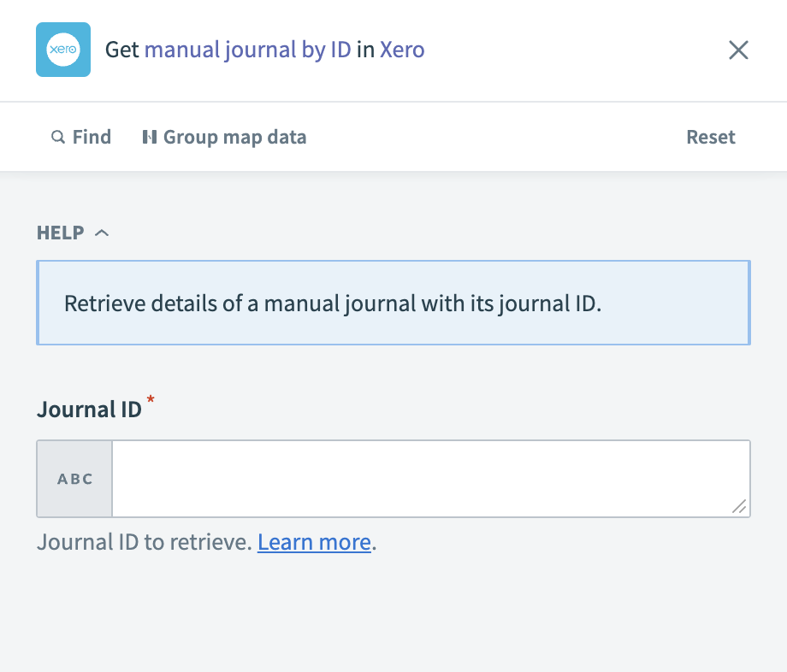
Task: Click the Xero link in the header
Action: [402, 50]
